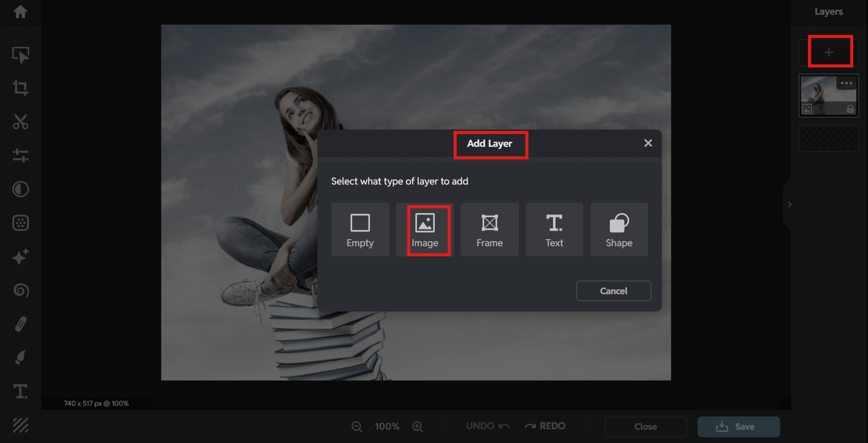Choose the Frame layer type
The height and width of the screenshot is (443, 868).
[x=490, y=230]
